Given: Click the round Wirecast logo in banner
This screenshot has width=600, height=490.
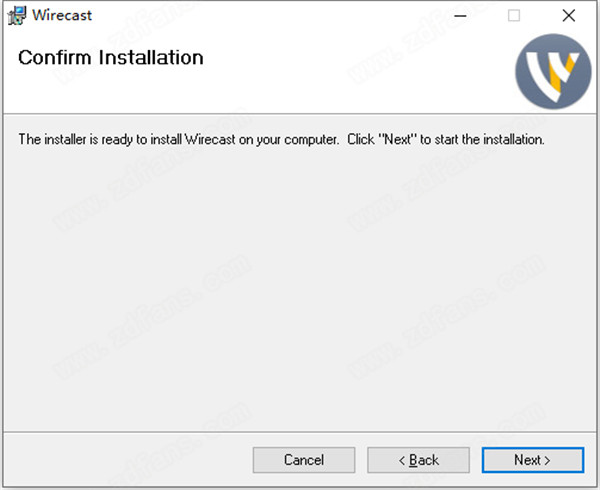Looking at the screenshot, I should 553,71.
